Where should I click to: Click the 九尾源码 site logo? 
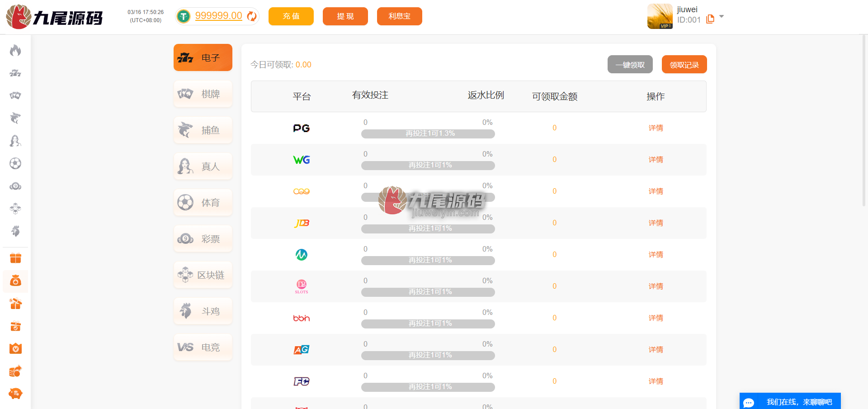pyautogui.click(x=54, y=17)
